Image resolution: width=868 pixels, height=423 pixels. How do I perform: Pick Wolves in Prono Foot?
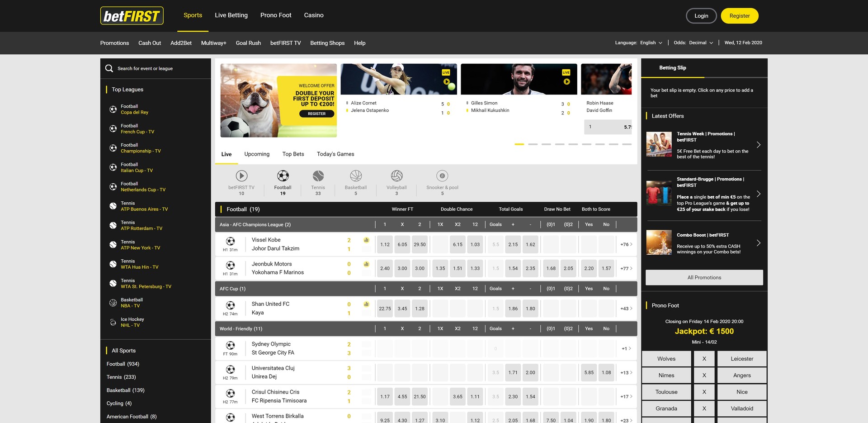click(666, 359)
